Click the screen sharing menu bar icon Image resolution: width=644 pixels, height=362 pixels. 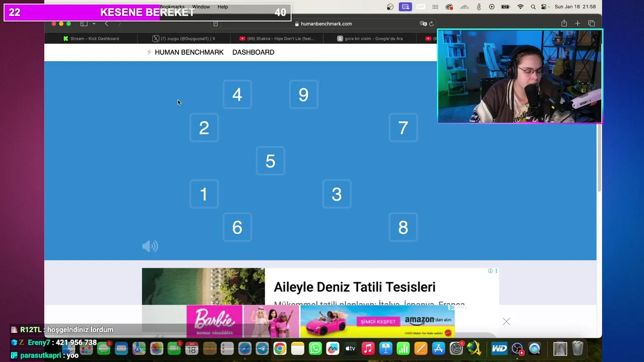click(x=406, y=7)
